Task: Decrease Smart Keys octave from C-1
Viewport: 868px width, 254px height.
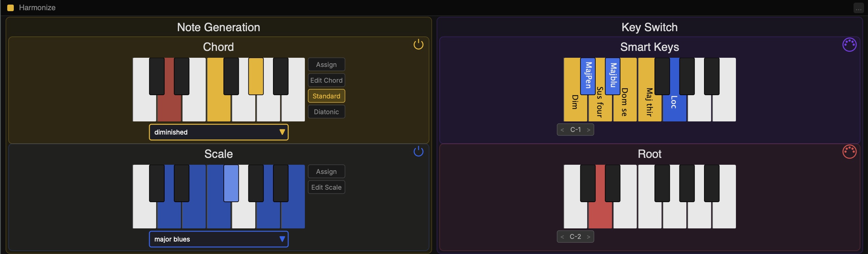Action: (x=562, y=130)
